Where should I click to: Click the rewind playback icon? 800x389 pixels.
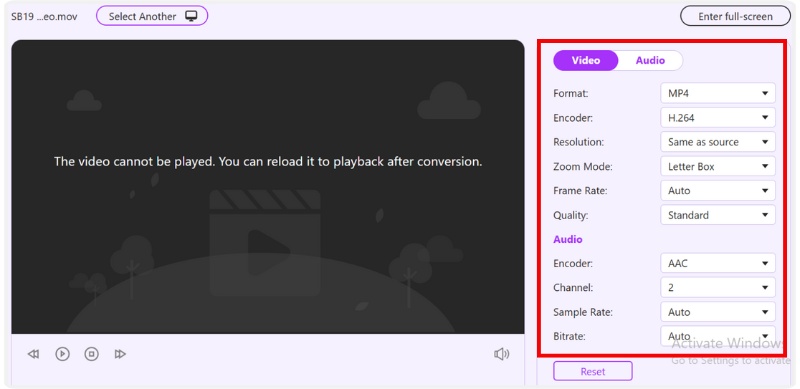tap(34, 354)
